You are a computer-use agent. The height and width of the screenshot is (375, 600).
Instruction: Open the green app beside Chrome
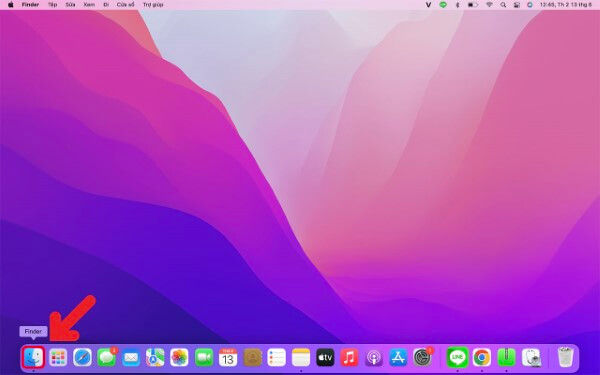point(506,358)
